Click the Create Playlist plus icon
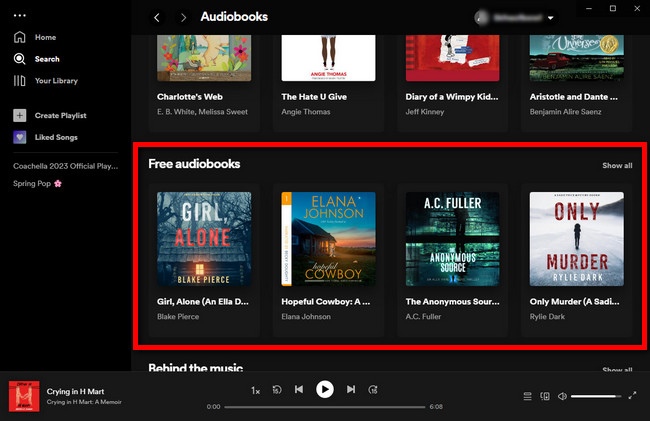The height and width of the screenshot is (421, 650). 19,115
